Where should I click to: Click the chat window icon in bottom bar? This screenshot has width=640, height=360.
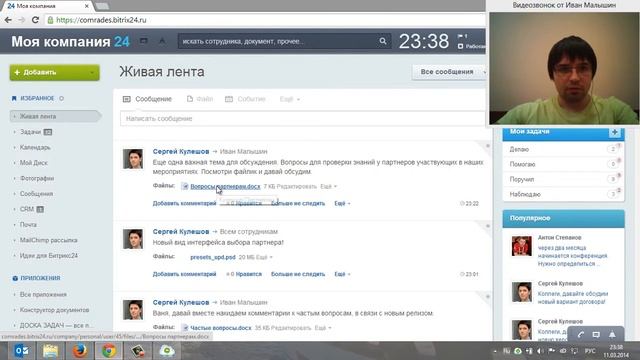596,335
